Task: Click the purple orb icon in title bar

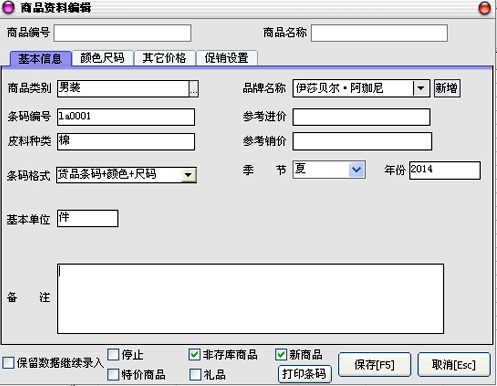Action: [x=8, y=7]
